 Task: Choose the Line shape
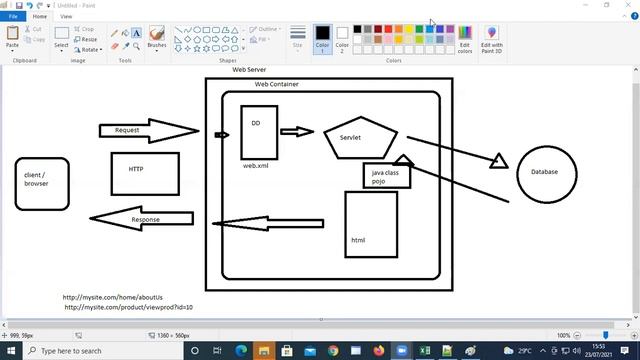coord(178,30)
